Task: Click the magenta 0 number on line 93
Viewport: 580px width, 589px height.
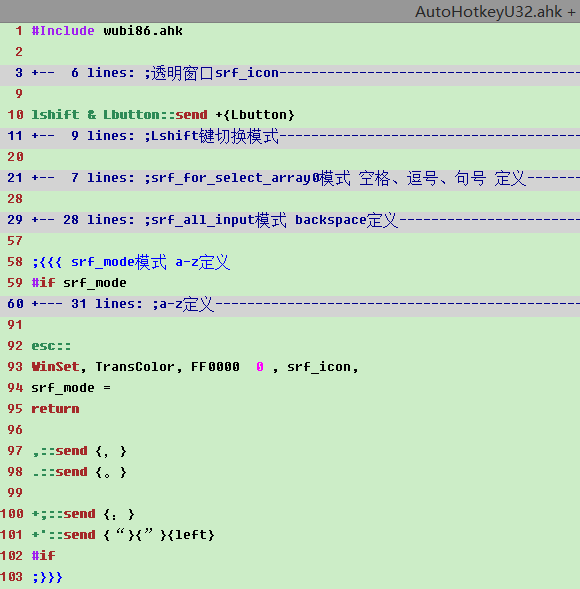Action: pos(260,367)
